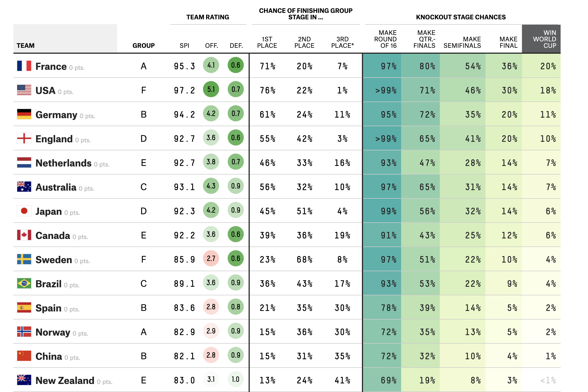This screenshot has height=392, width=588.
Task: Click the Sweden flag icon
Action: 24,259
